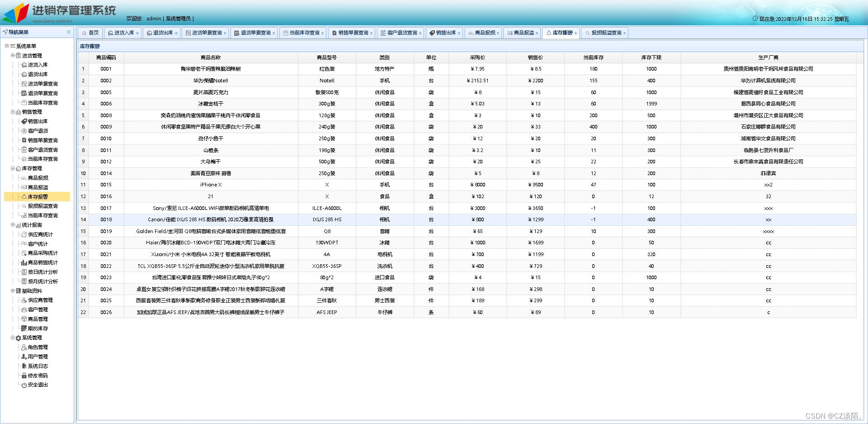
Task: Open 销售单据查询 in the sidebar tree
Action: (x=42, y=140)
